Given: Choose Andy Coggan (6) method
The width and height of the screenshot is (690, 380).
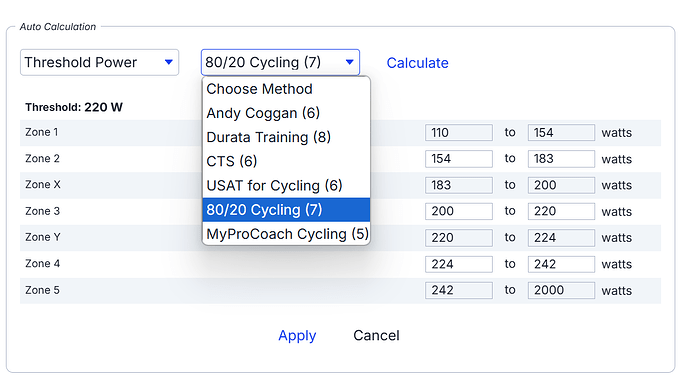Looking at the screenshot, I should [286, 113].
